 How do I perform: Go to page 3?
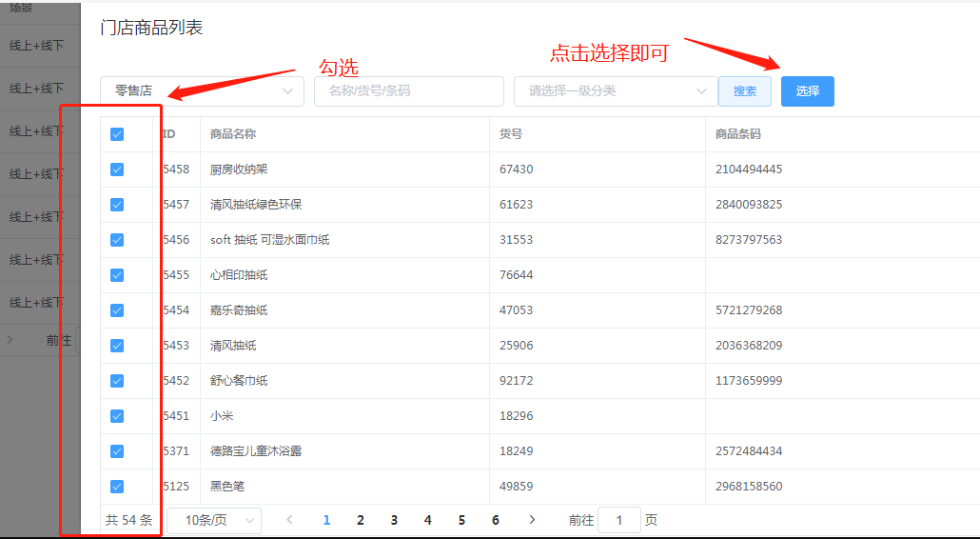(x=394, y=520)
